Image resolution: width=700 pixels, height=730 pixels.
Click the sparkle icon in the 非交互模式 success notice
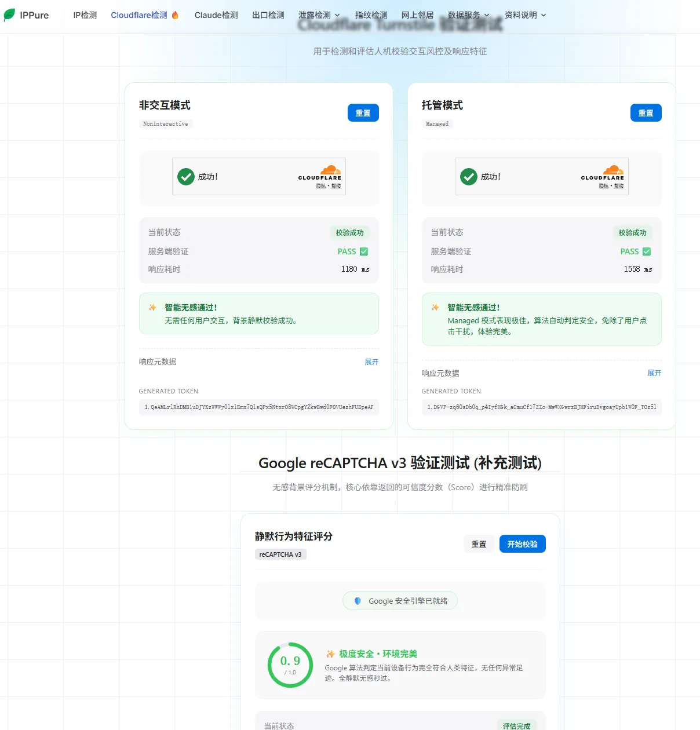pyautogui.click(x=152, y=308)
